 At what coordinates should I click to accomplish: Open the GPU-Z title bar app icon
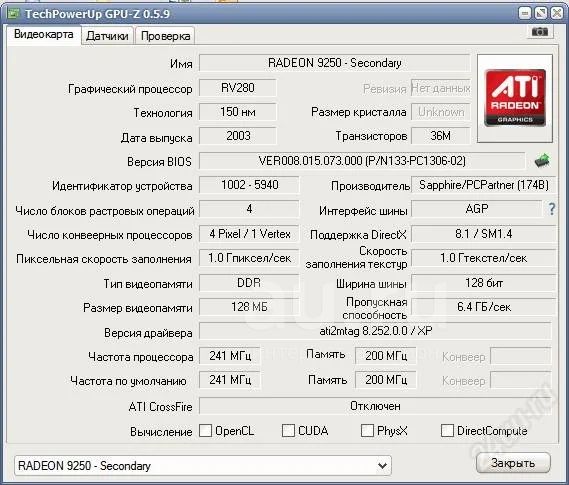[13, 14]
